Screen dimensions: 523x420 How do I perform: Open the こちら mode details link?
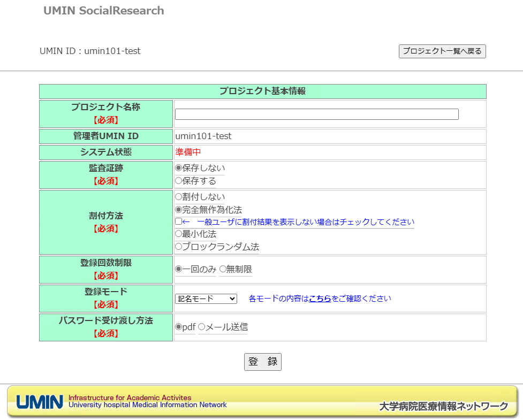pyautogui.click(x=320, y=299)
